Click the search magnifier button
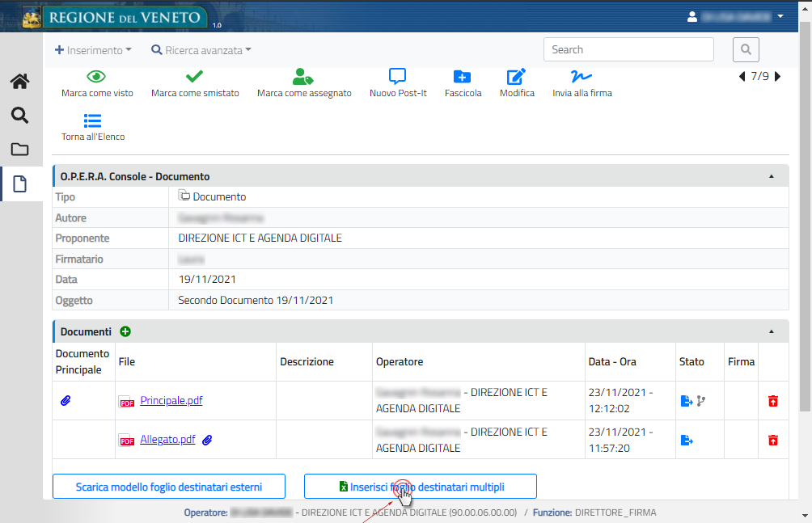 (746, 49)
